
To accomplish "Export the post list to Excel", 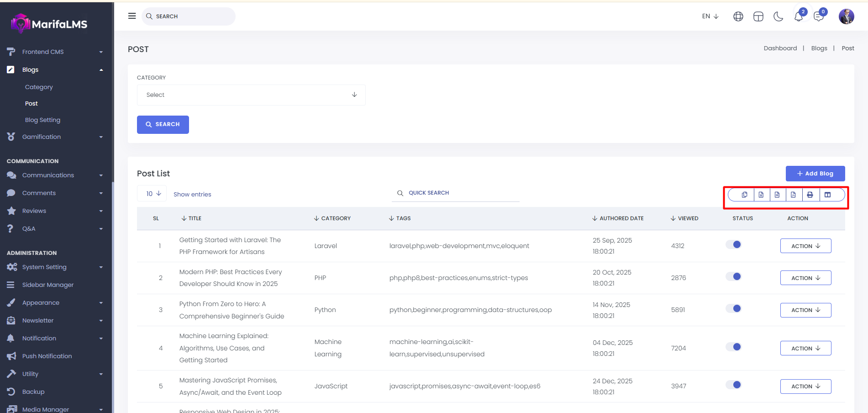I will 761,195.
